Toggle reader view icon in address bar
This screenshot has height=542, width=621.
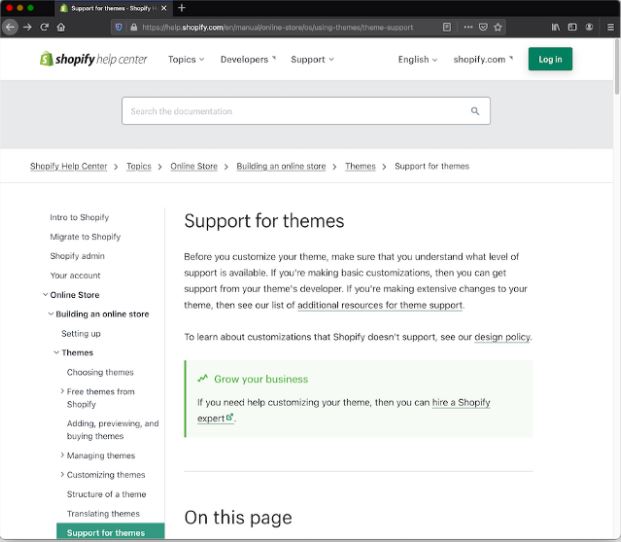447,27
